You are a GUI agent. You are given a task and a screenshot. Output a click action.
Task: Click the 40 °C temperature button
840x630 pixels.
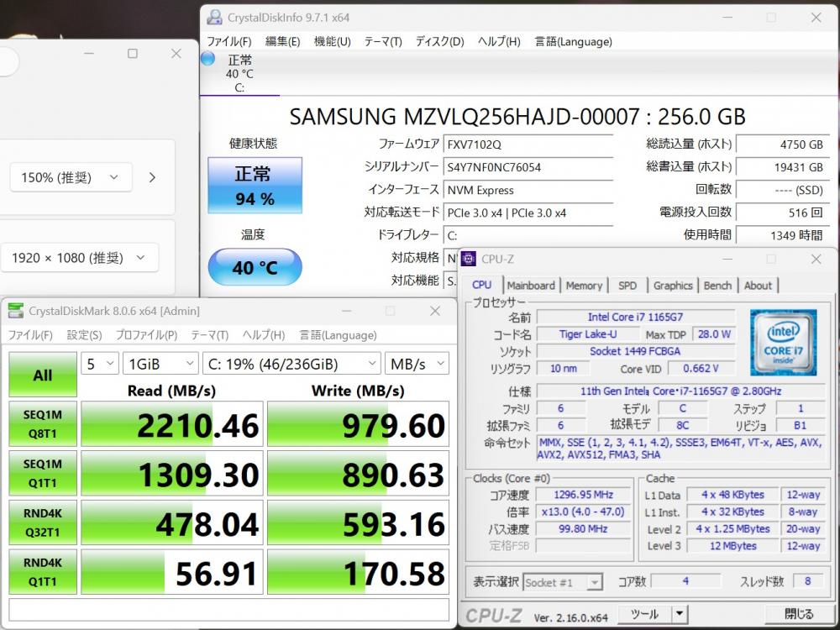point(255,267)
